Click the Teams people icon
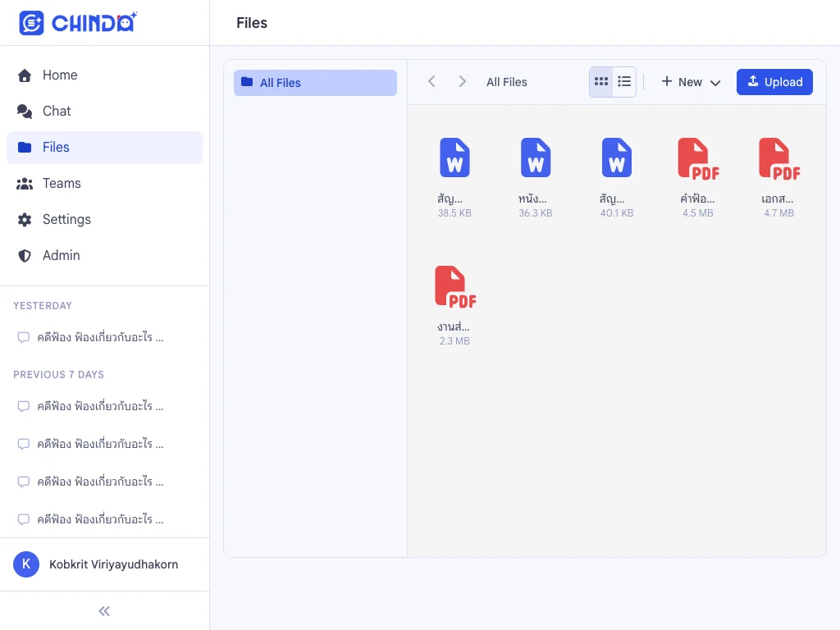This screenshot has width=840, height=630. pyautogui.click(x=25, y=184)
